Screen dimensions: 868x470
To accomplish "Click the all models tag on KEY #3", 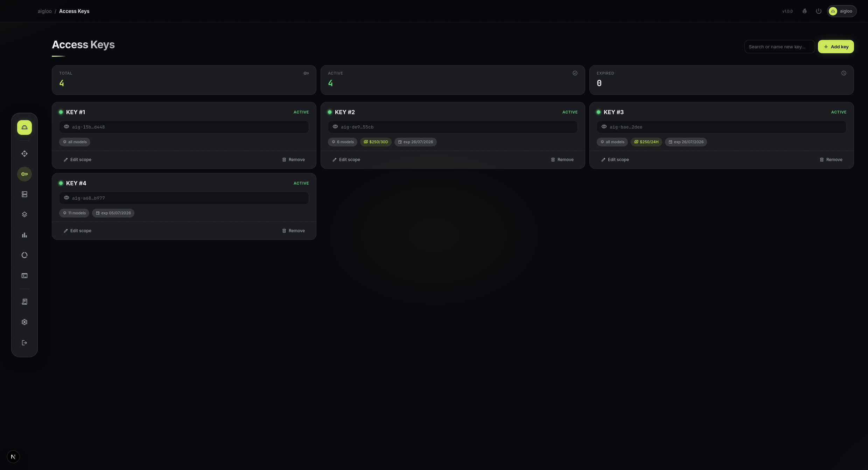I will click(612, 142).
